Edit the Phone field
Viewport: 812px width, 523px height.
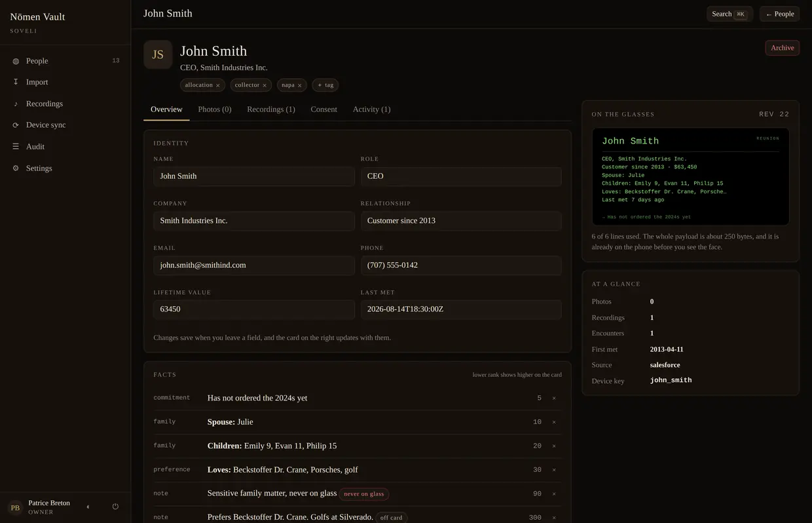click(461, 265)
